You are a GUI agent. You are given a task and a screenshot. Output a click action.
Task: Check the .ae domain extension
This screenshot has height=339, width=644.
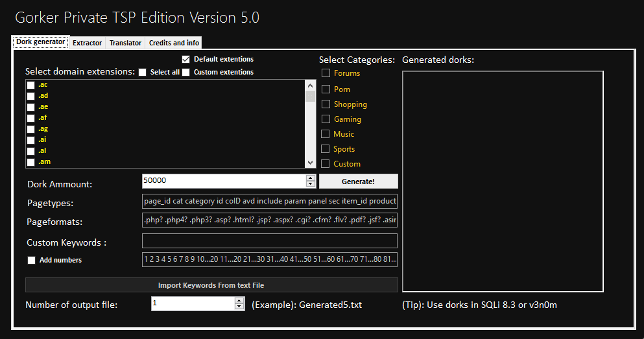pyautogui.click(x=30, y=107)
